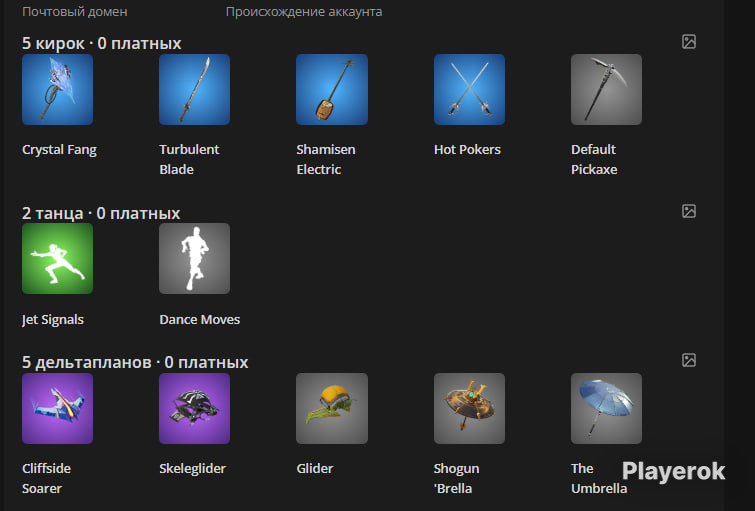The height and width of the screenshot is (511, 755).
Task: Click the 'Shogun 'Brella' label
Action: click(x=456, y=478)
